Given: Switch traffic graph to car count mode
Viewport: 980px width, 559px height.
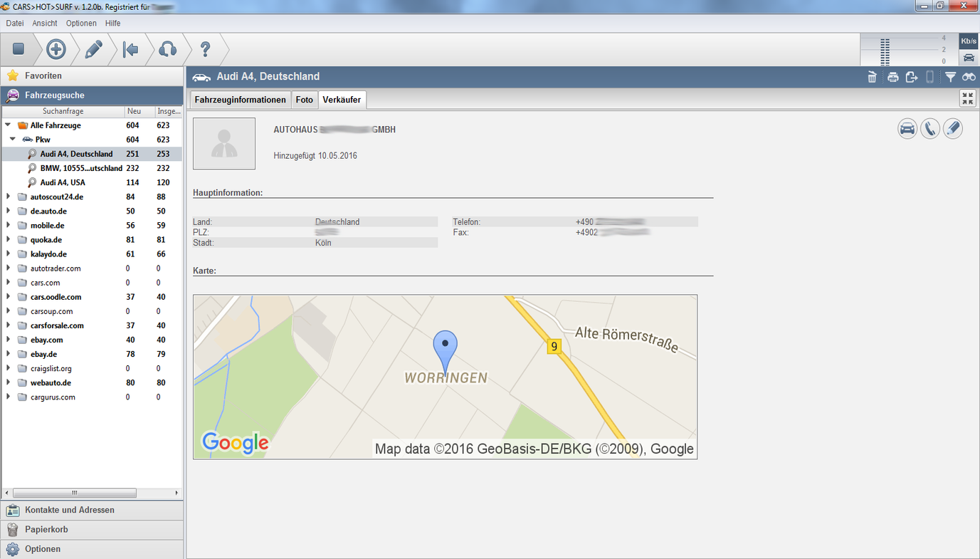Looking at the screenshot, I should click(x=969, y=58).
